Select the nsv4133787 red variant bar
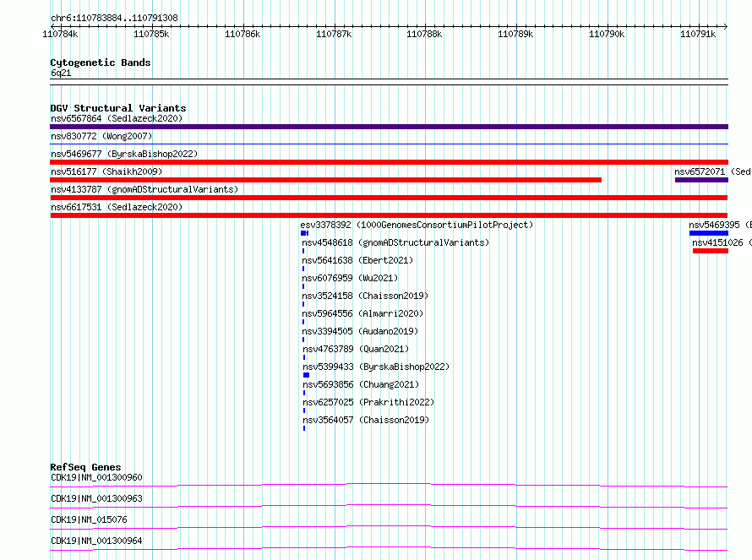The width and height of the screenshot is (752, 560). 389,198
